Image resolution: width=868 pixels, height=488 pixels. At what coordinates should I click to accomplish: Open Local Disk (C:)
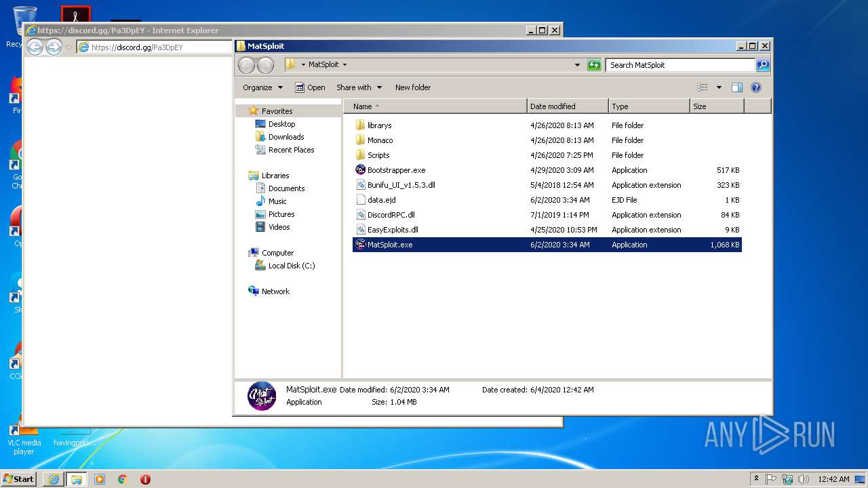click(x=291, y=266)
